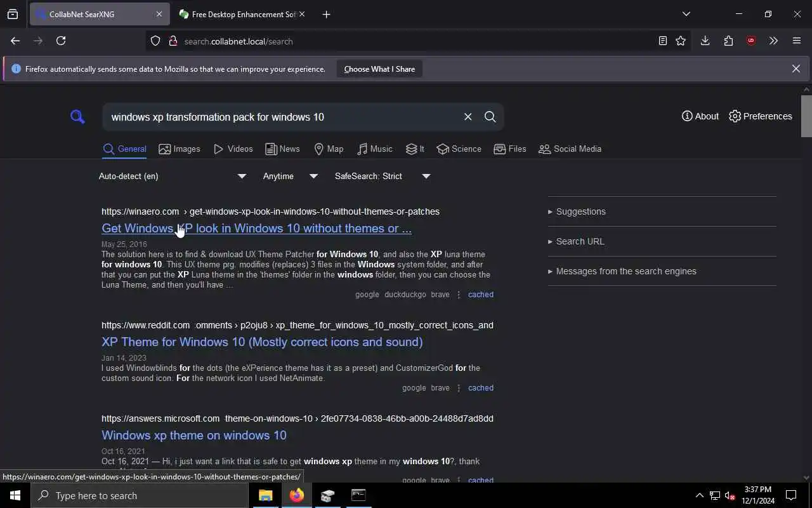Image resolution: width=812 pixels, height=508 pixels.
Task: Open a new browser tab
Action: tap(326, 14)
